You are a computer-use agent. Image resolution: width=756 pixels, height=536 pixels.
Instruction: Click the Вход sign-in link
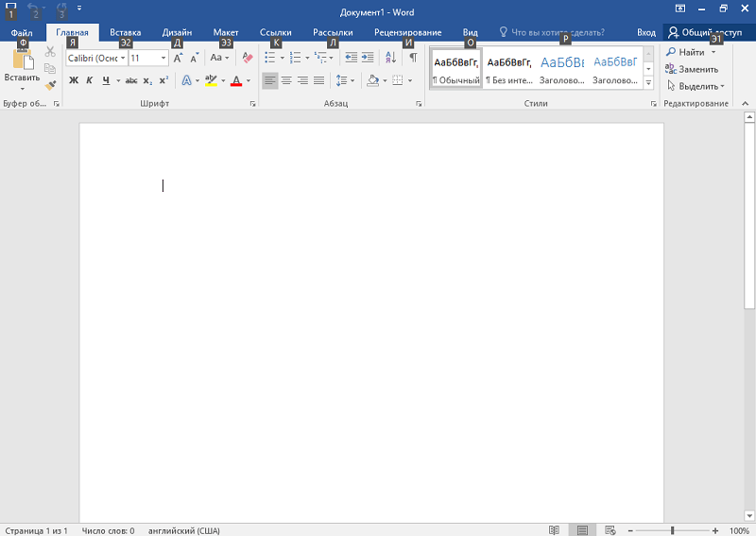point(646,32)
